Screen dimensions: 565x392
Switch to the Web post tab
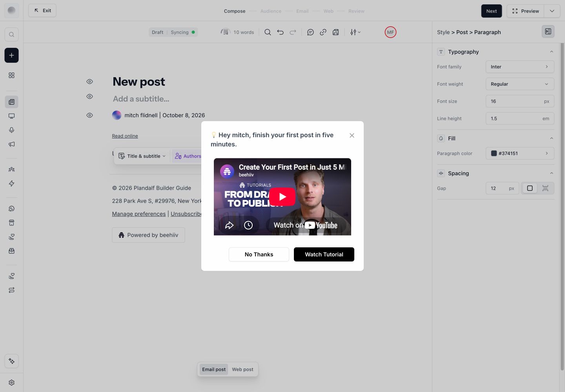242,369
